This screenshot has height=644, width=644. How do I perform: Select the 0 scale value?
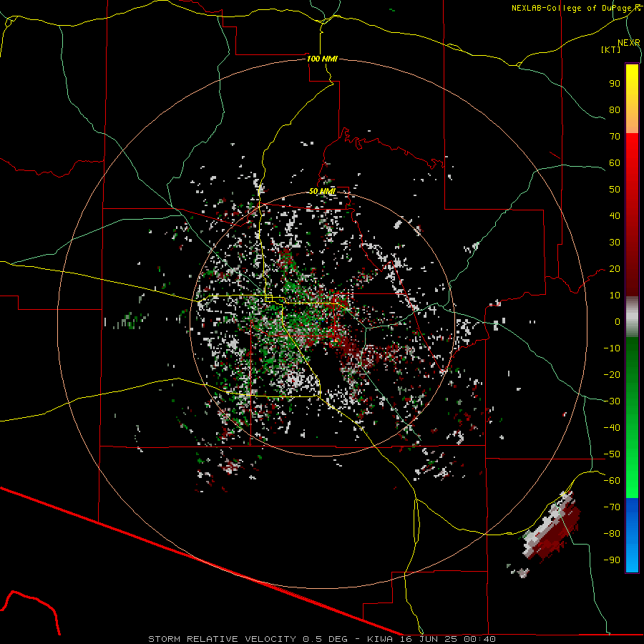point(618,321)
